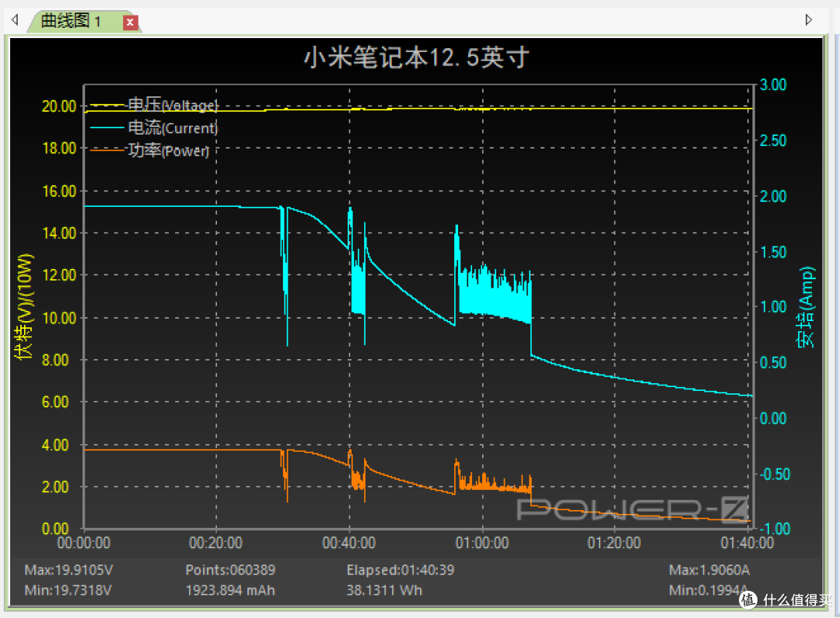Close the 曲线图 1 tab

click(x=131, y=22)
